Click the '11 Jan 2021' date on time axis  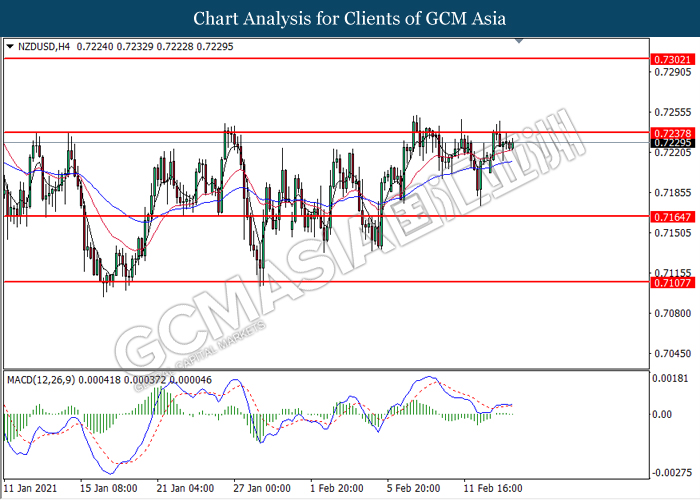point(32,488)
